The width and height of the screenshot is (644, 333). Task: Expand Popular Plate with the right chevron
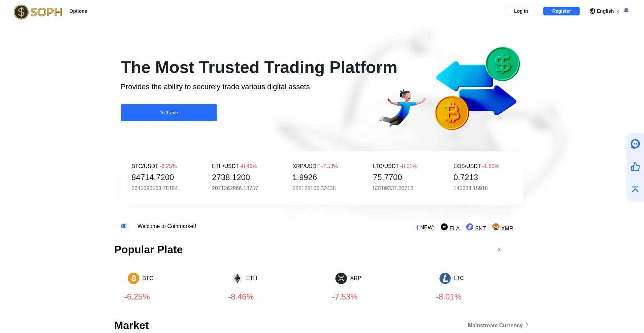point(499,249)
